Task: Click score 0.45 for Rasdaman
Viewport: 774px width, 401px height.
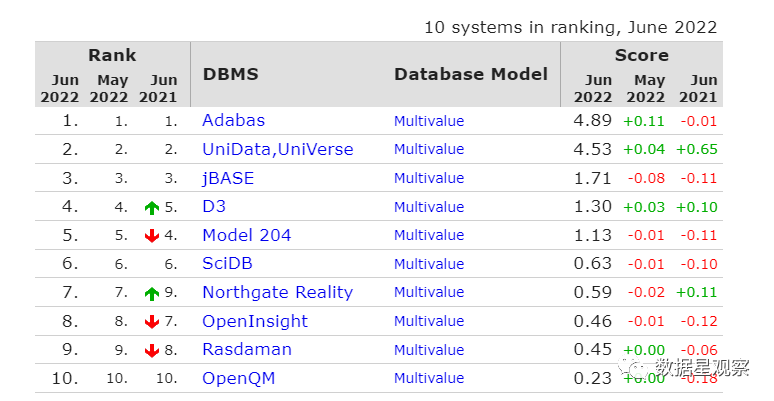Action: click(592, 350)
